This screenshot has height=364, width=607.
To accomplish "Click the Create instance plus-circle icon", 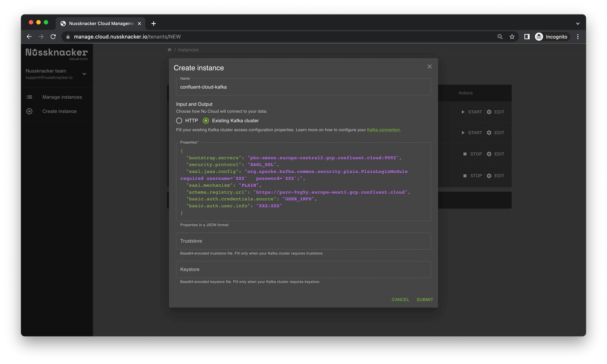I will point(29,111).
